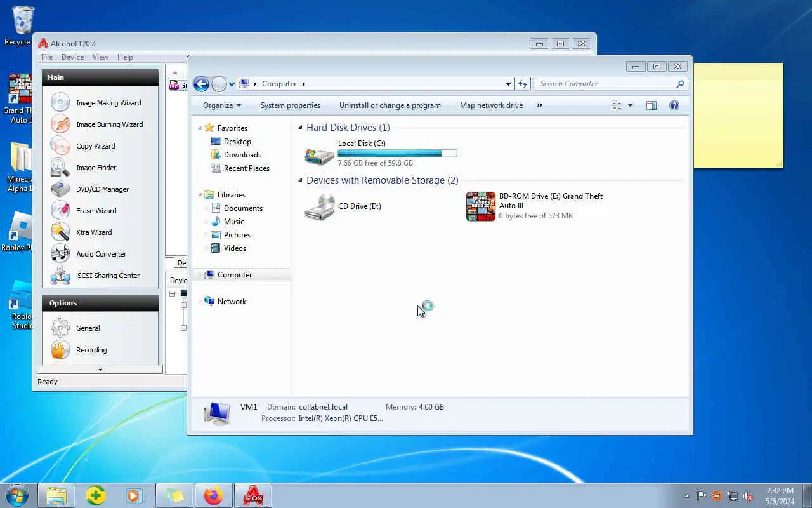Collapse Libraries in navigation pane
The image size is (812, 508).
(200, 195)
